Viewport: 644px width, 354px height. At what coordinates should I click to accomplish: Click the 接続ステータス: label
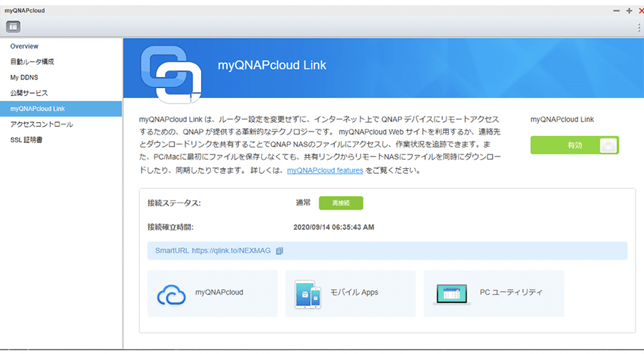click(174, 203)
